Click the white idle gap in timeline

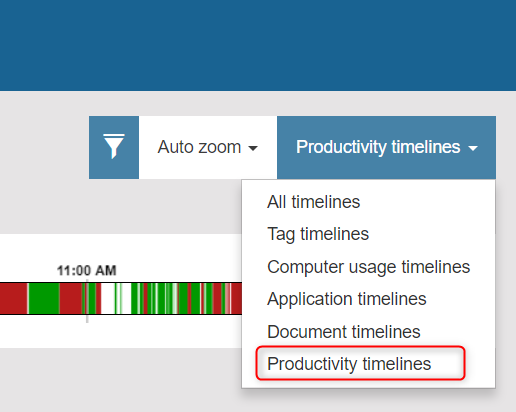pos(108,298)
